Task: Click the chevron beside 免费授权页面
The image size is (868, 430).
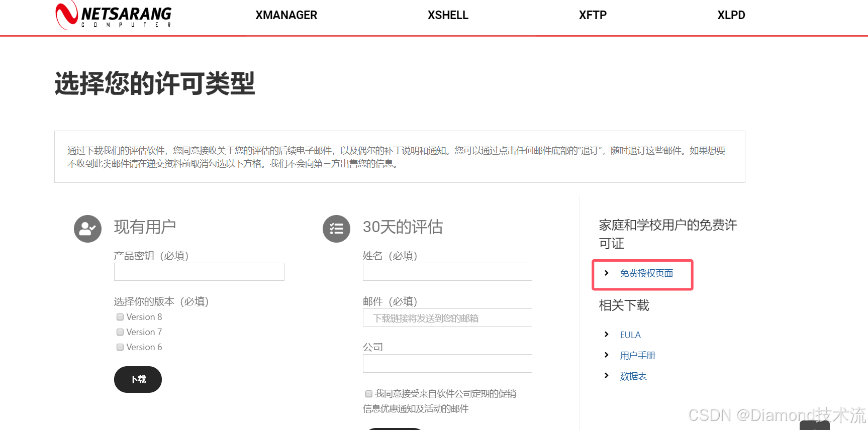Action: tap(607, 273)
